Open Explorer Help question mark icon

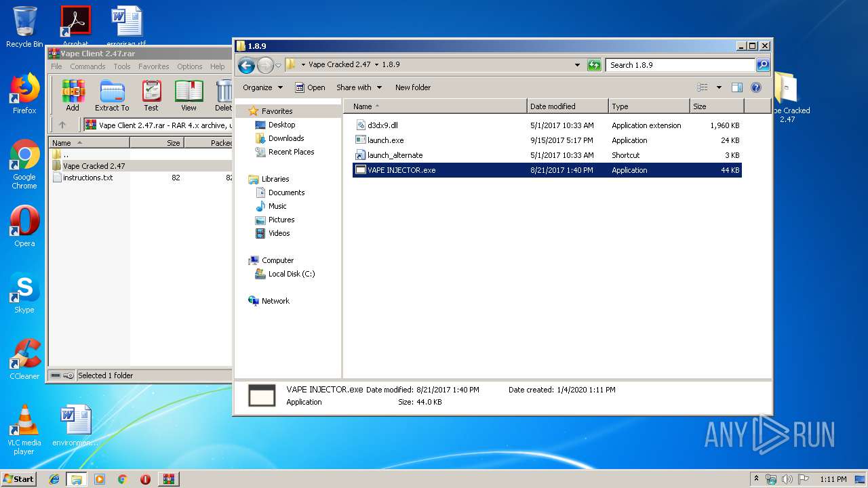(x=756, y=87)
